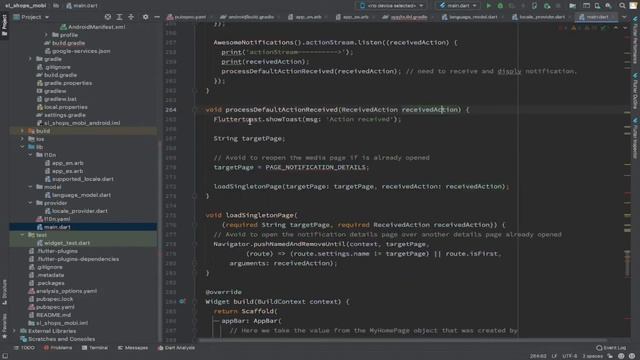Collapse the provider folder
The image size is (640, 360).
pos(30,203)
